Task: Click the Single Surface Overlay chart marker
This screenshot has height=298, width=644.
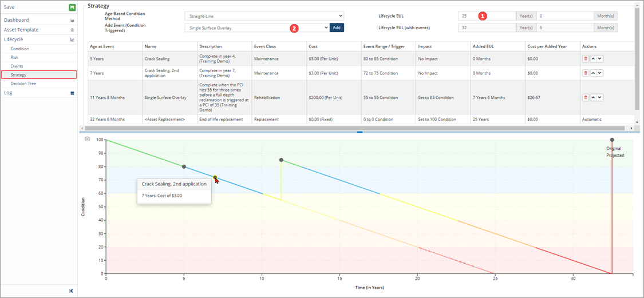Action: pyautogui.click(x=281, y=160)
